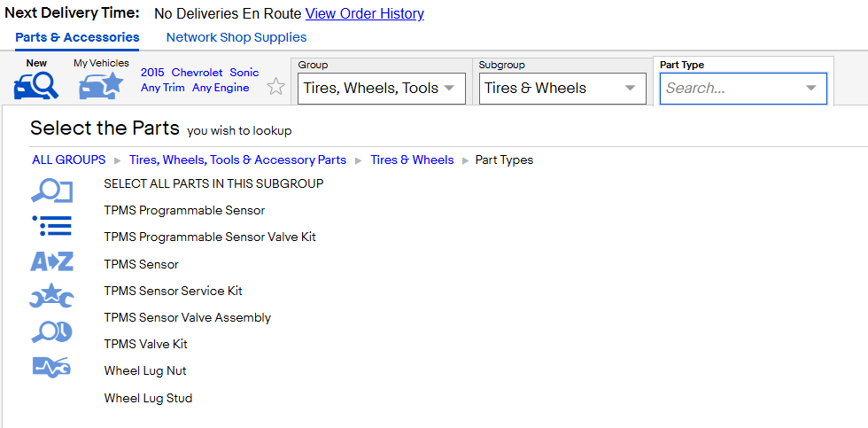This screenshot has height=428, width=868.
Task: Click the parts lookup magnifier-square sidebar icon
Action: pyautogui.click(x=51, y=191)
